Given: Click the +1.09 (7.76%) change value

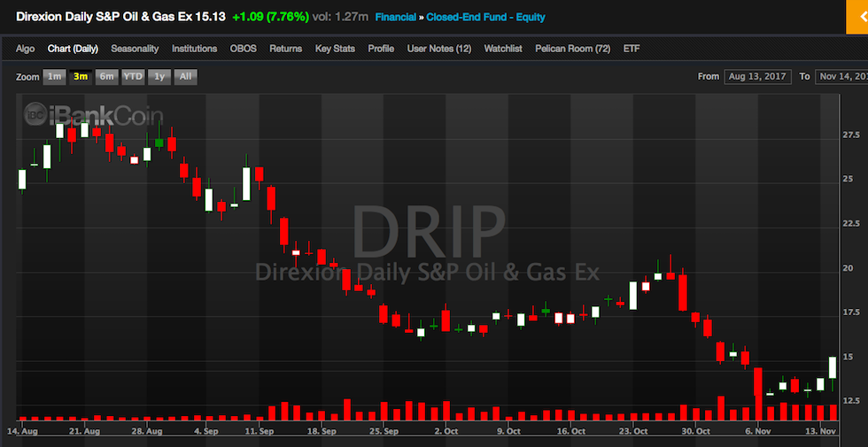Looking at the screenshot, I should 271,17.
